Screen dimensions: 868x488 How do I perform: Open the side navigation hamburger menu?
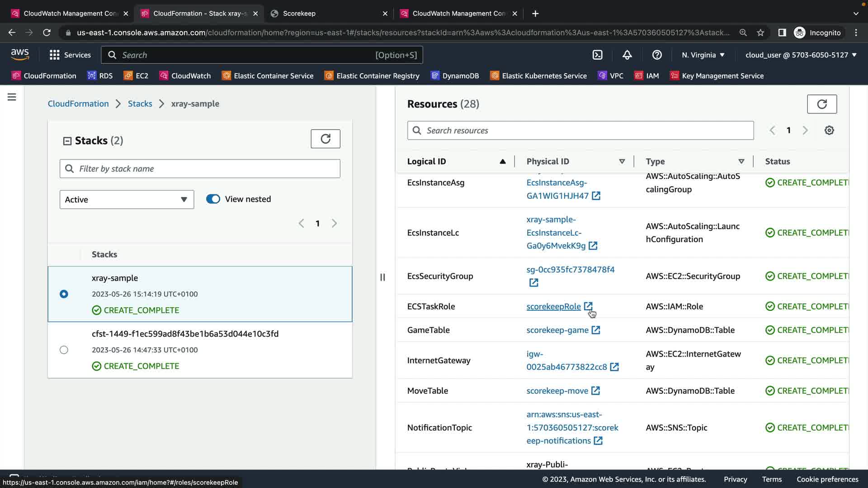pos(12,97)
